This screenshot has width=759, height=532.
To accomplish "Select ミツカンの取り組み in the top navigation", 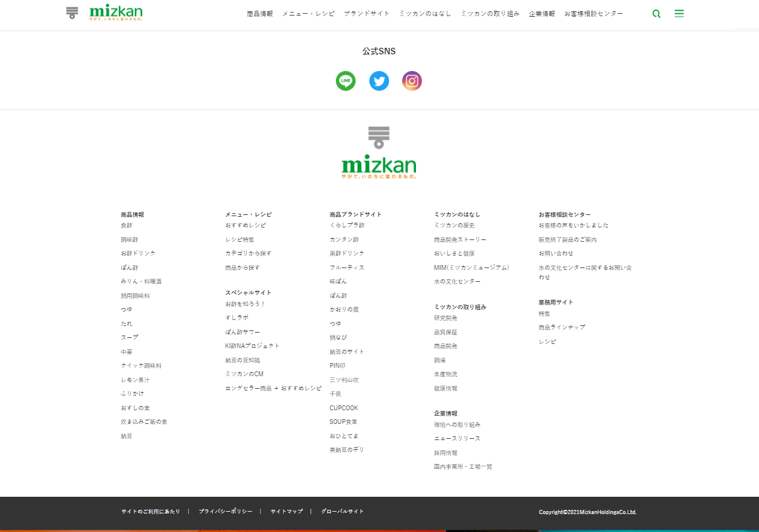I will pyautogui.click(x=490, y=14).
